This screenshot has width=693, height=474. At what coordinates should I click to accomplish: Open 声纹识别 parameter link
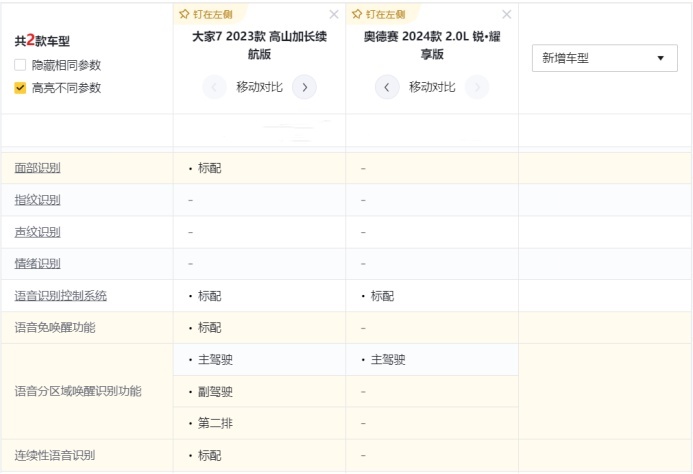[38, 232]
